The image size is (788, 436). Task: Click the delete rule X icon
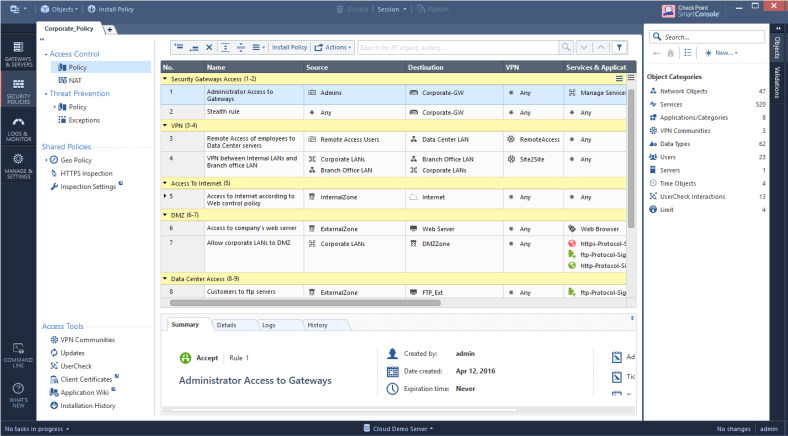pyautogui.click(x=209, y=47)
